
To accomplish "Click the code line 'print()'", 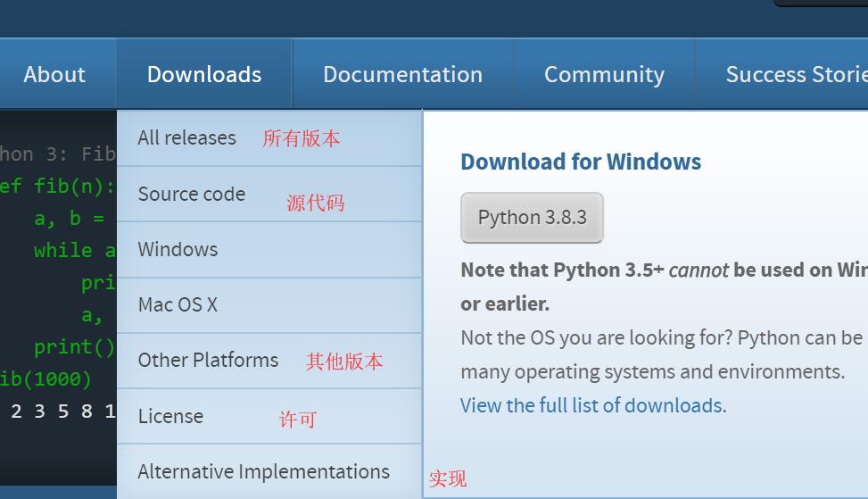I will coord(74,347).
